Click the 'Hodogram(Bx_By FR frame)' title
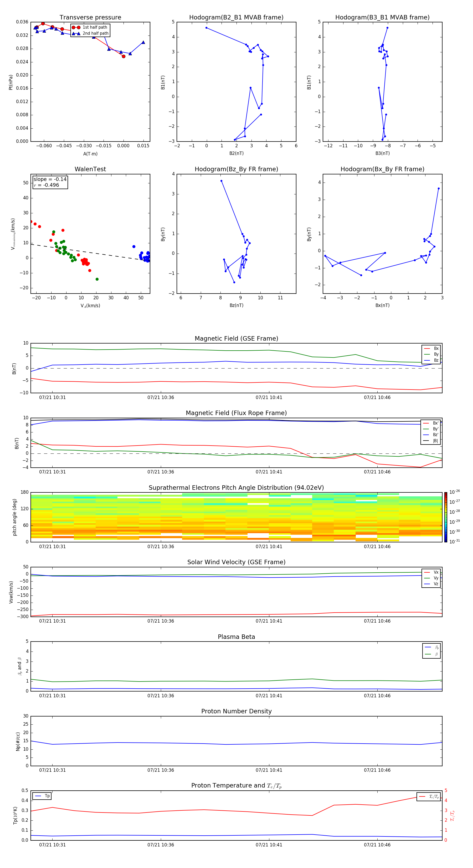This screenshot has width=473, height=868. click(x=382, y=169)
